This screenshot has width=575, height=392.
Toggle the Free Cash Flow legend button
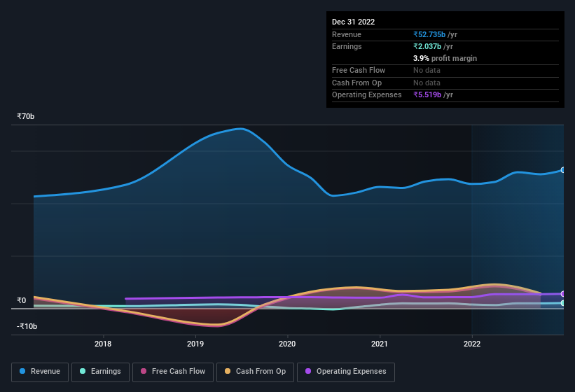point(173,372)
